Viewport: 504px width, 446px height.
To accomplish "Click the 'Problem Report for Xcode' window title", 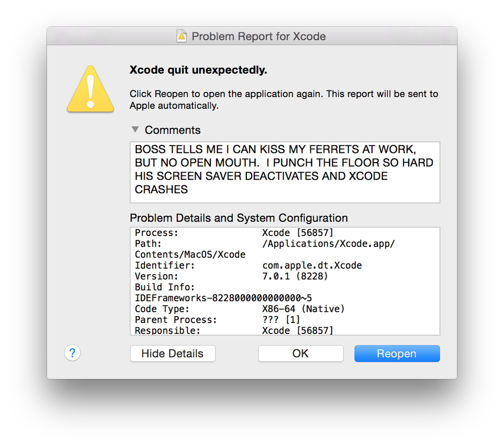I will pyautogui.click(x=258, y=37).
